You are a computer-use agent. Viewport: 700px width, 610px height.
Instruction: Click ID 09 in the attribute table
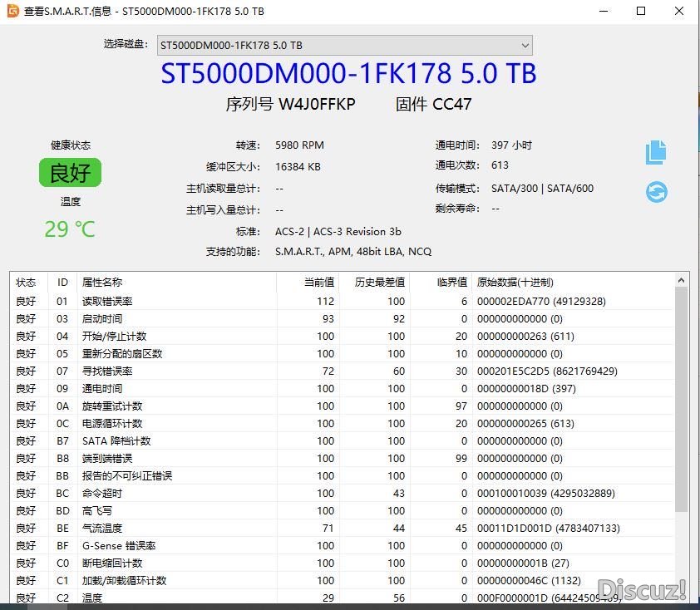pyautogui.click(x=62, y=389)
